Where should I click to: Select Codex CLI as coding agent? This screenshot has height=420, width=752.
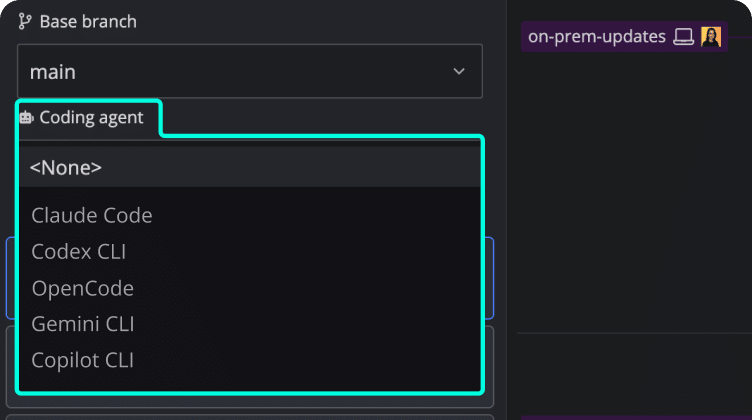click(x=79, y=251)
